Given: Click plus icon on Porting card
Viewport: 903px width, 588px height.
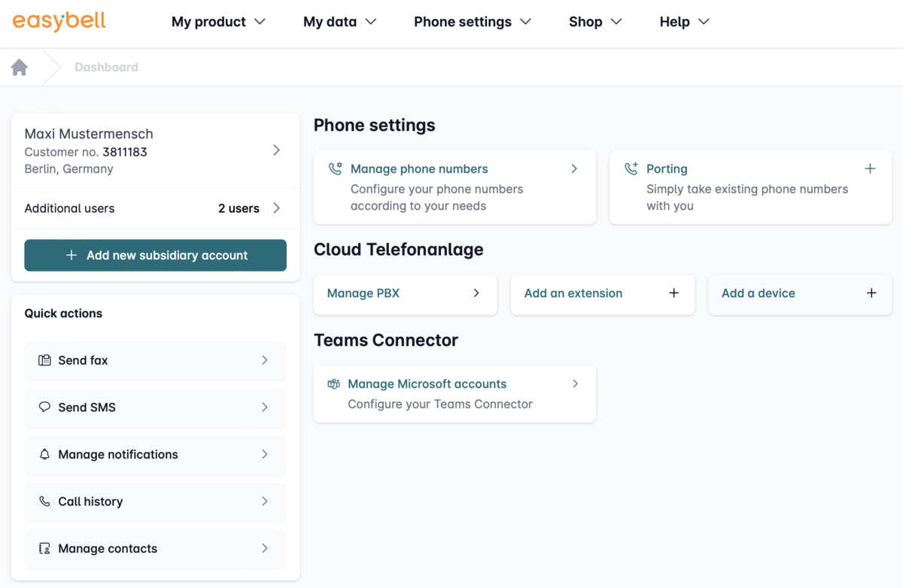Looking at the screenshot, I should coord(870,168).
